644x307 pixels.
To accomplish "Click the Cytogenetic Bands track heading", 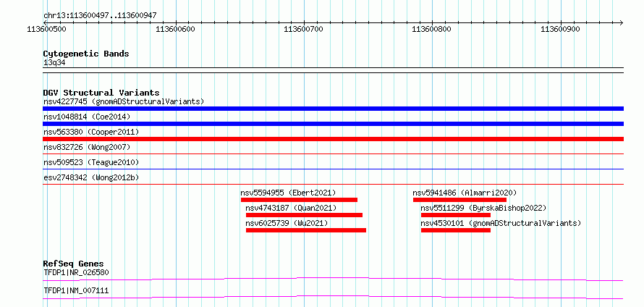I will point(86,54).
